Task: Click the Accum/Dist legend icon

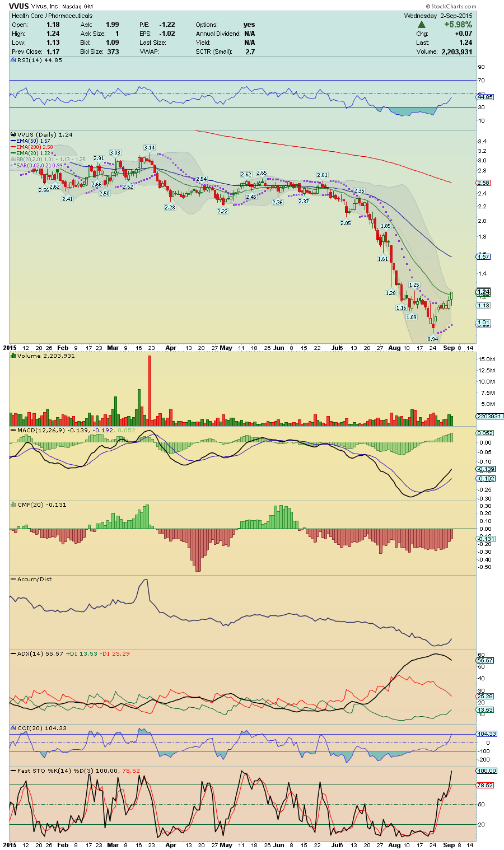Action: (x=14, y=579)
